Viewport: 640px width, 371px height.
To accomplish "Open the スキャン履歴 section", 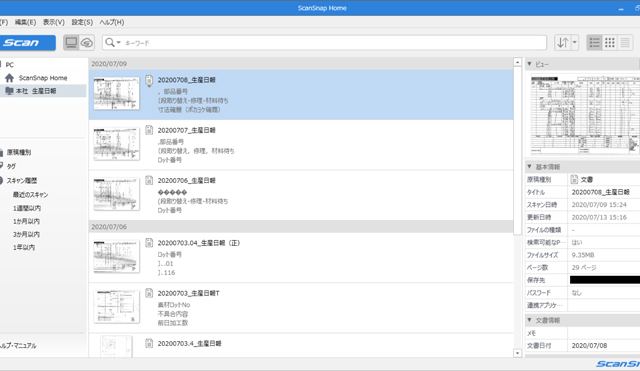I will pos(22,180).
